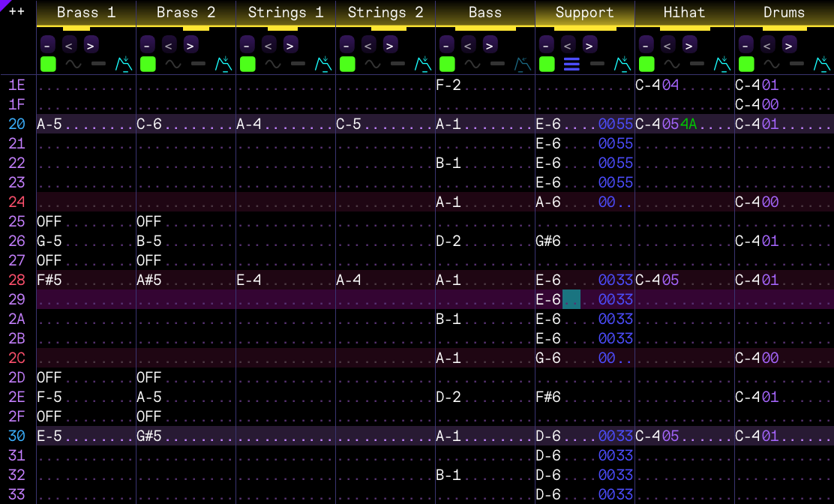Click the blue three-line icon in Support channel

(x=571, y=64)
